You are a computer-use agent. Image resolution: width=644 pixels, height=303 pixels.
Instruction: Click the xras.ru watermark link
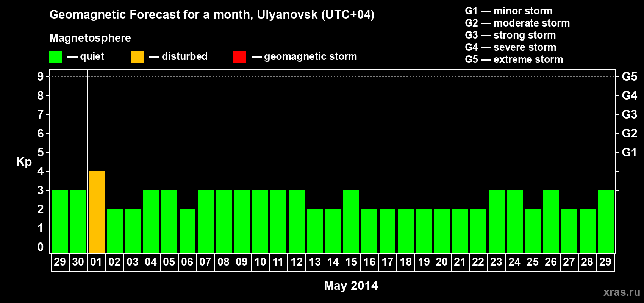[x=622, y=292]
